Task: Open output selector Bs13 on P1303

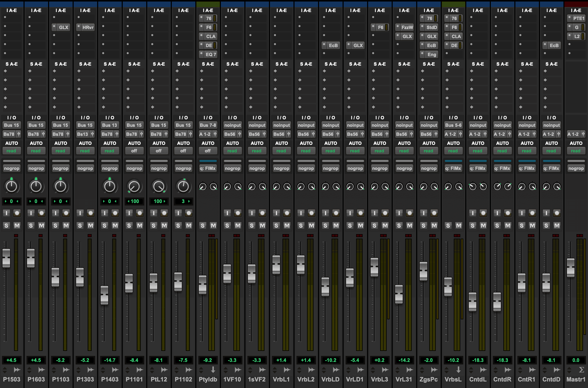Action: click(x=83, y=134)
